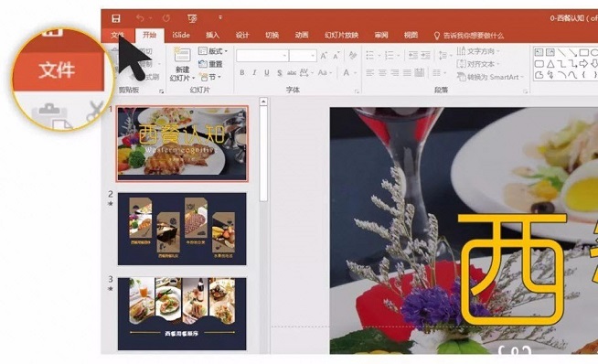Screen dimensions: 598x364
Task: Open the undo history dropdown arrow
Action: point(150,18)
